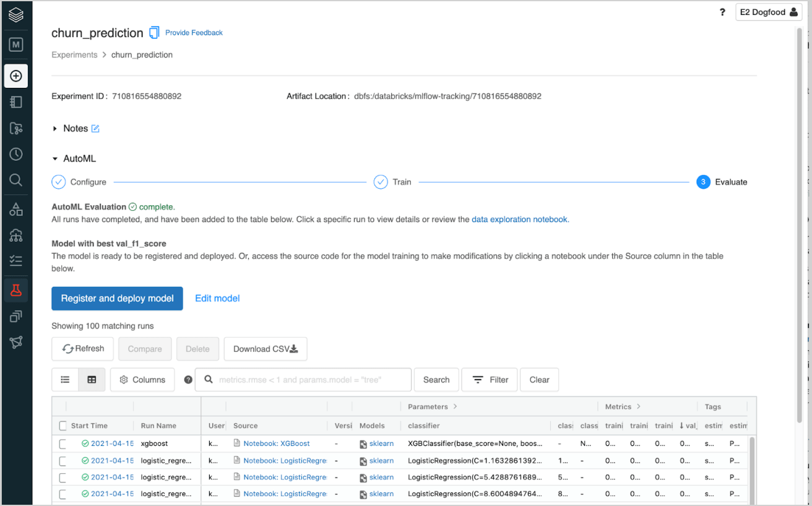Open the Create plus icon in sidebar
The height and width of the screenshot is (506, 812).
[x=16, y=76]
